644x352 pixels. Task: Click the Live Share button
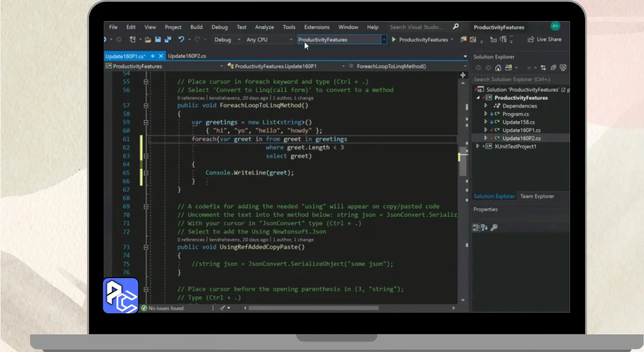[544, 40]
